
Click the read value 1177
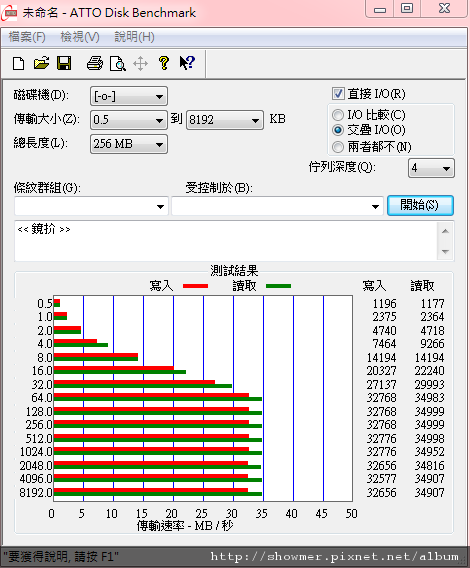click(432, 304)
